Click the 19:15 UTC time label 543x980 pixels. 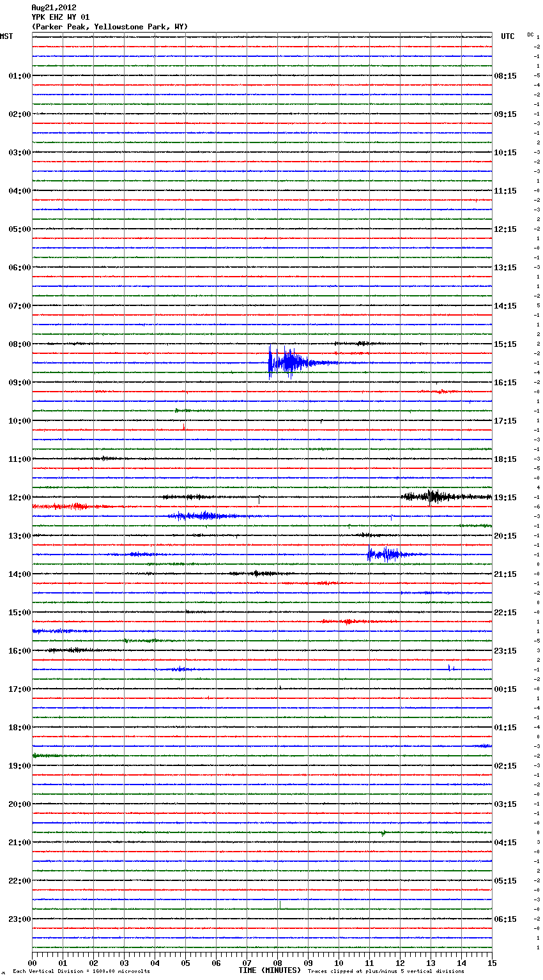coord(505,498)
